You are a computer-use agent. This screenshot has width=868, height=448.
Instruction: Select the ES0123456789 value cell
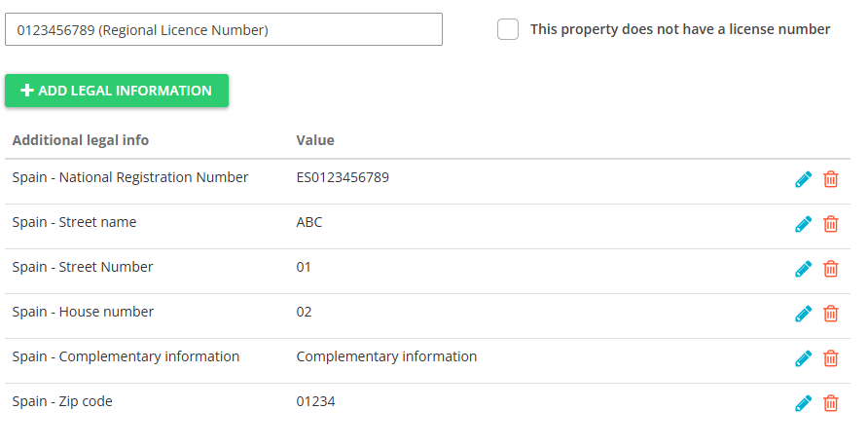[343, 177]
